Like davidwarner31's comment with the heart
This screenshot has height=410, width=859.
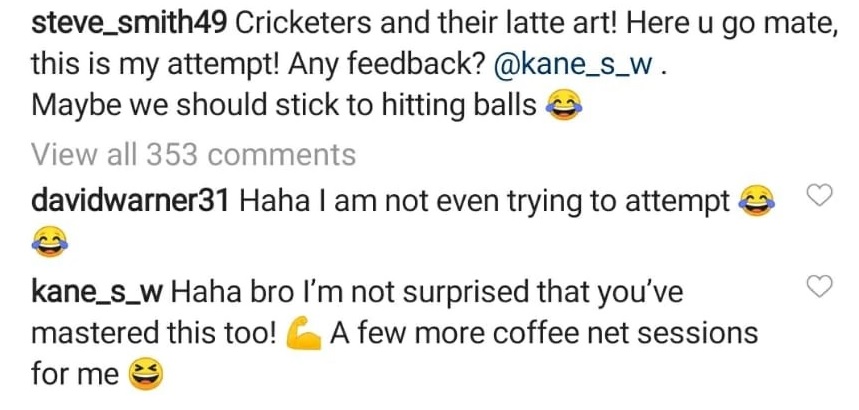point(819,197)
